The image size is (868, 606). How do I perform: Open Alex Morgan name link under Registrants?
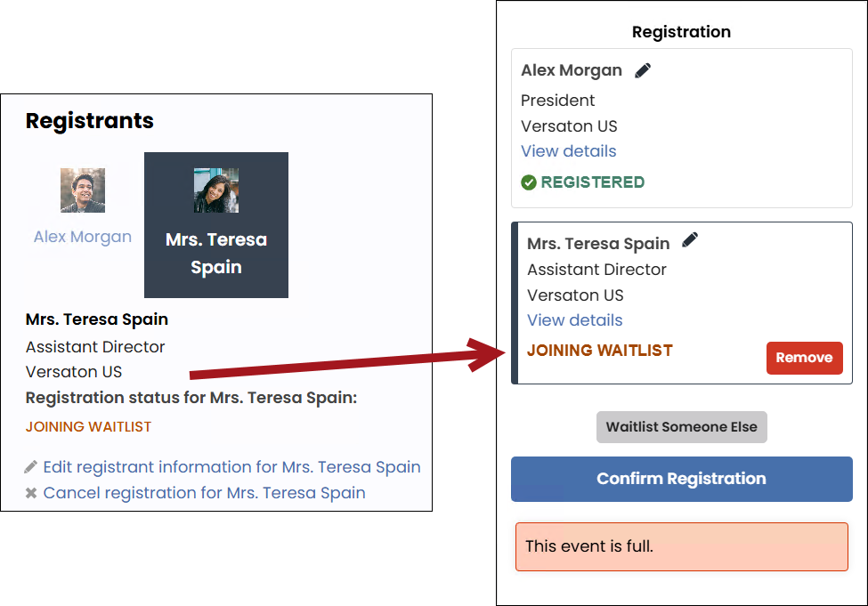83,237
